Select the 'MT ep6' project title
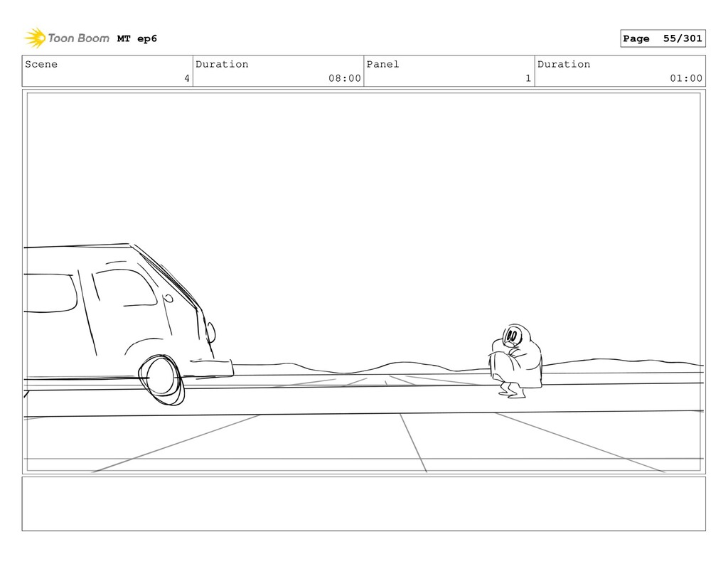This screenshot has width=728, height=564. pos(137,38)
